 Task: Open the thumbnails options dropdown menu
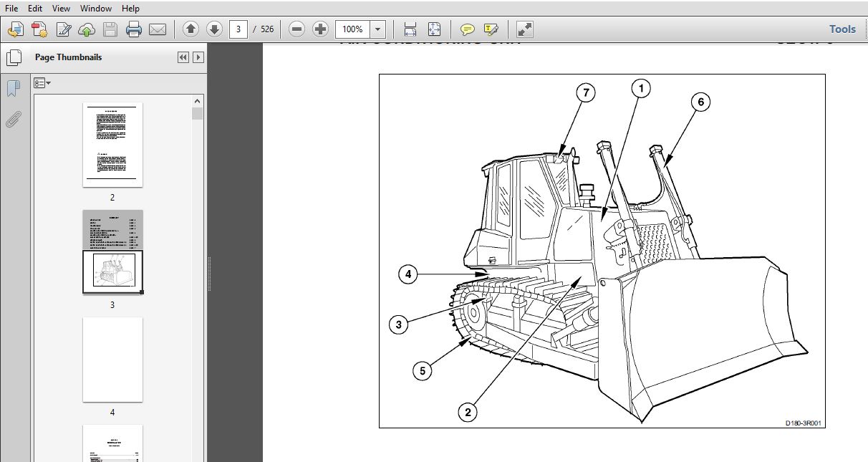(42, 83)
